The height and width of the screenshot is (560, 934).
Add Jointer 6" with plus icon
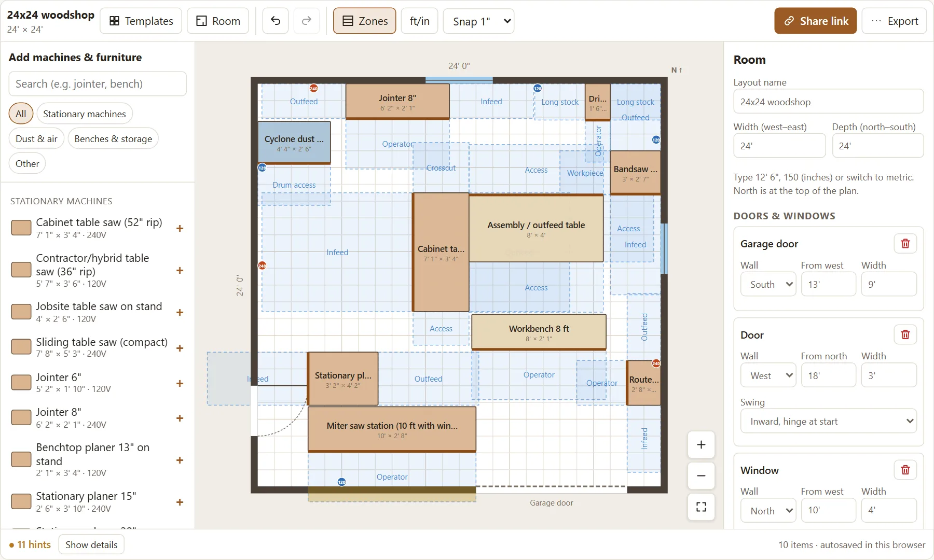click(180, 383)
